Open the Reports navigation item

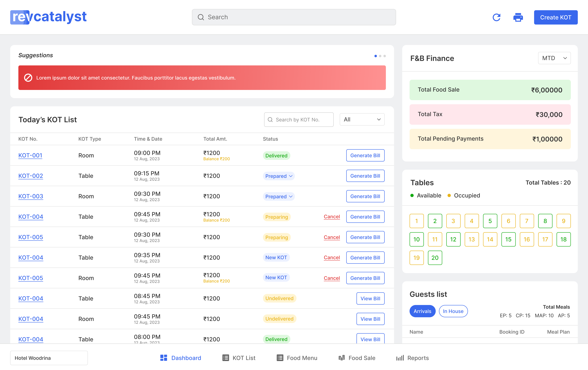(412, 358)
